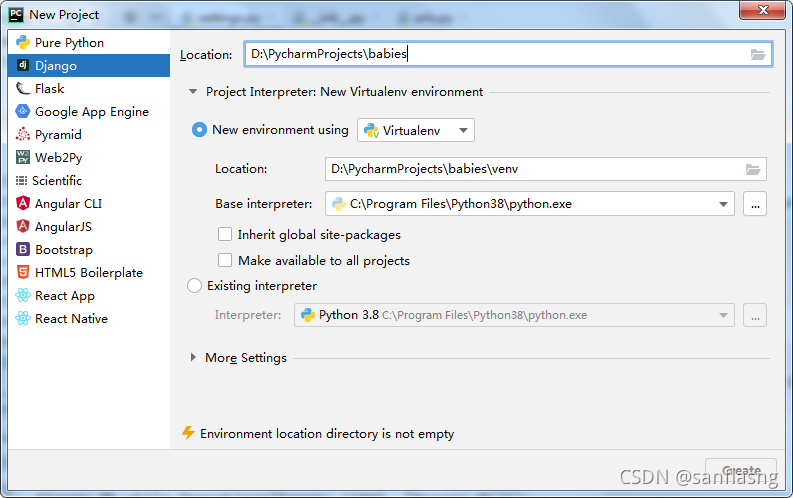Click the Angular CLI icon

(x=23, y=203)
